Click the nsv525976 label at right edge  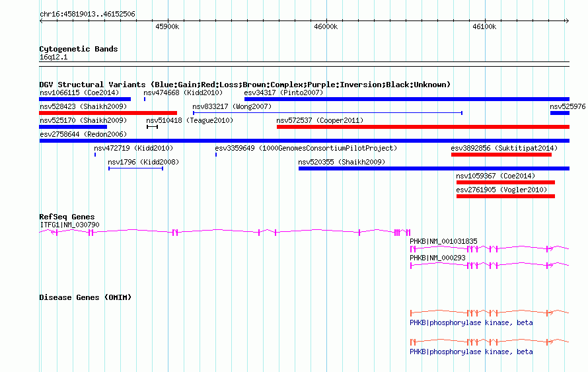coord(568,106)
